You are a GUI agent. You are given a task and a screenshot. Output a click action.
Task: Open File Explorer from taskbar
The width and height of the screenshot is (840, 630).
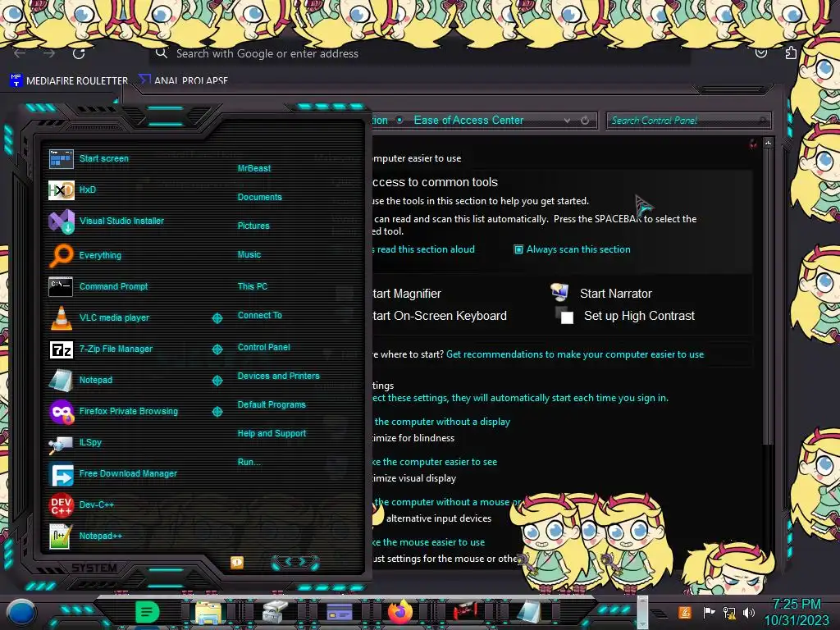(x=208, y=612)
